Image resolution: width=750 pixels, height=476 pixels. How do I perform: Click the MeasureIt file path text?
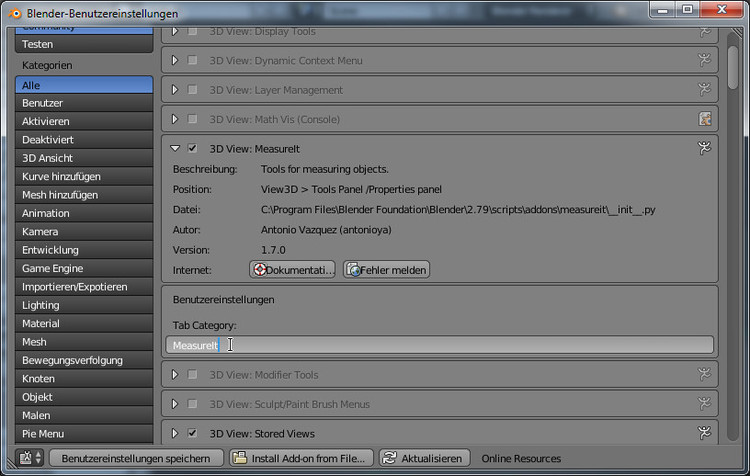point(458,210)
